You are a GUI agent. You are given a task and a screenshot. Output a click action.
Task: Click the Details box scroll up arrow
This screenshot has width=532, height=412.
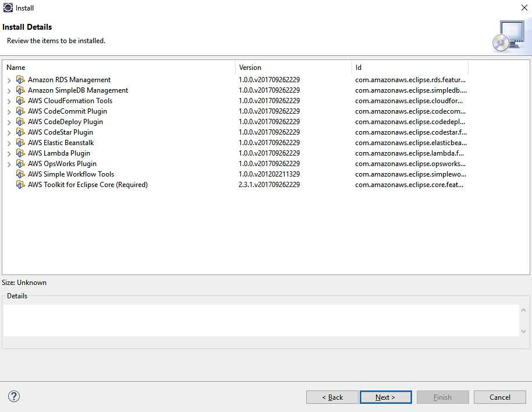pos(523,310)
